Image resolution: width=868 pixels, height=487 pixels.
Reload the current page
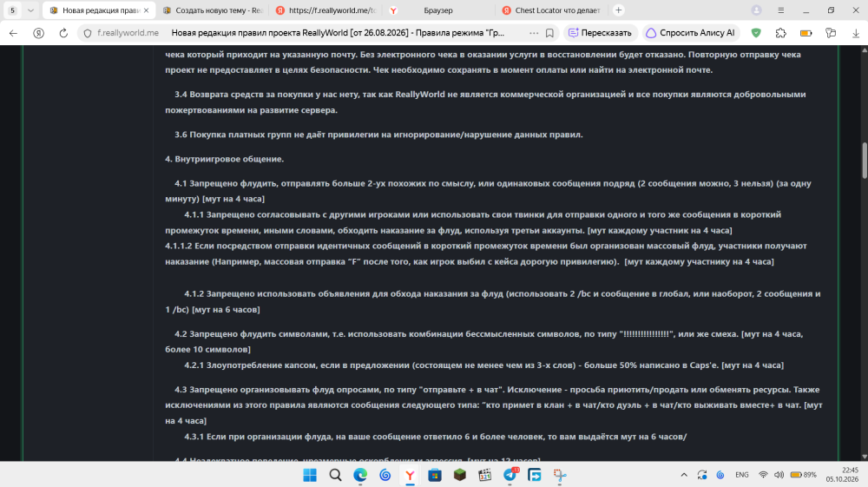point(63,33)
